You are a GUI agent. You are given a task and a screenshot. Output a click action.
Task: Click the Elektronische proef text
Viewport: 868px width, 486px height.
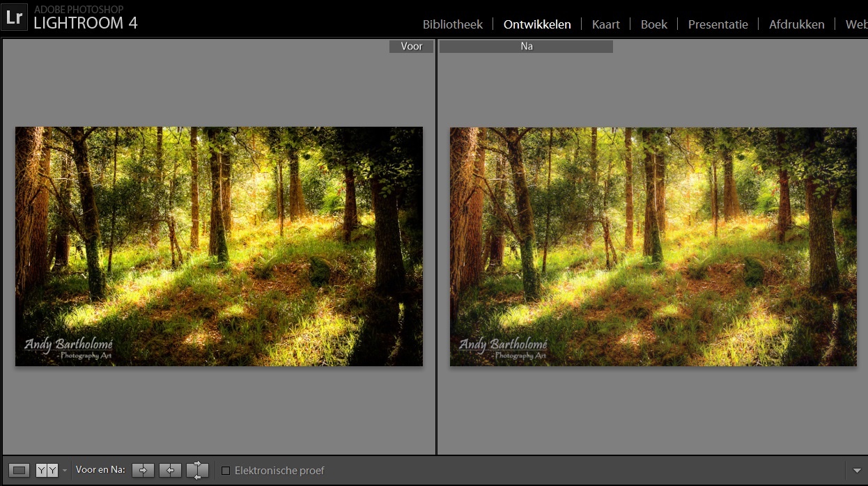279,471
